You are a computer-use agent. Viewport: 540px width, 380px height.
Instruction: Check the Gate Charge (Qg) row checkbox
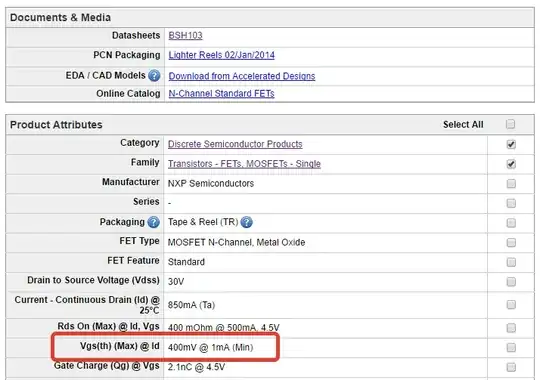coord(511,367)
